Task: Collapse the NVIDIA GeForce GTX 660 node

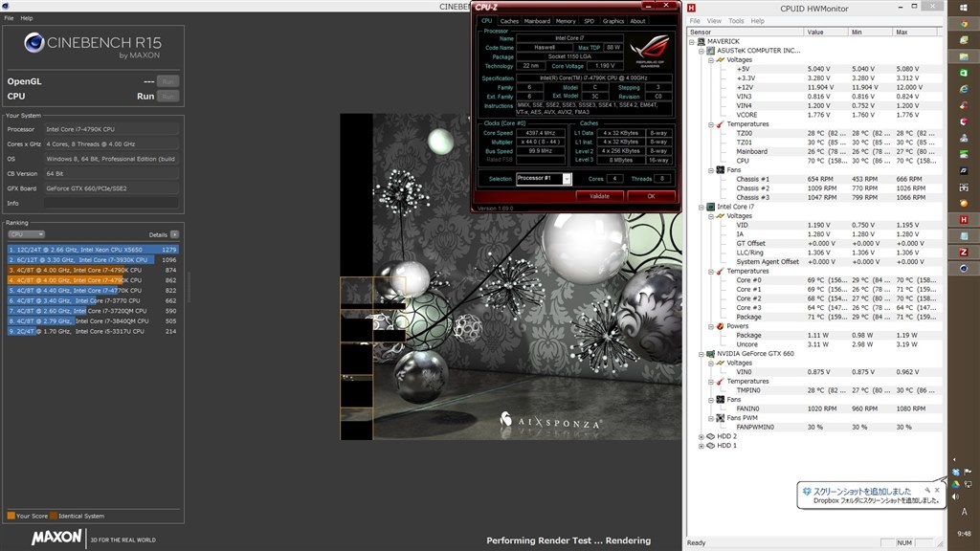Action: (702, 354)
